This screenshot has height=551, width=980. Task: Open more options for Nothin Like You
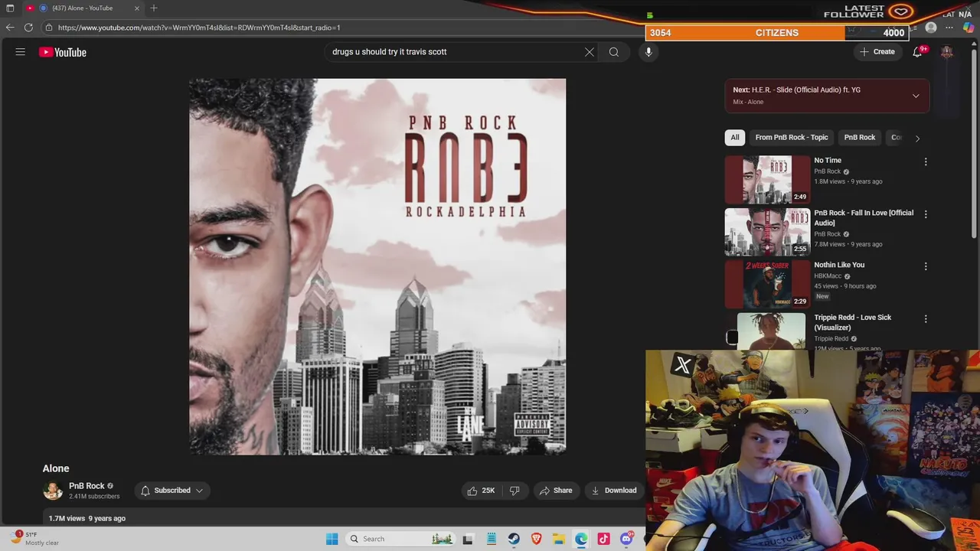926,266
